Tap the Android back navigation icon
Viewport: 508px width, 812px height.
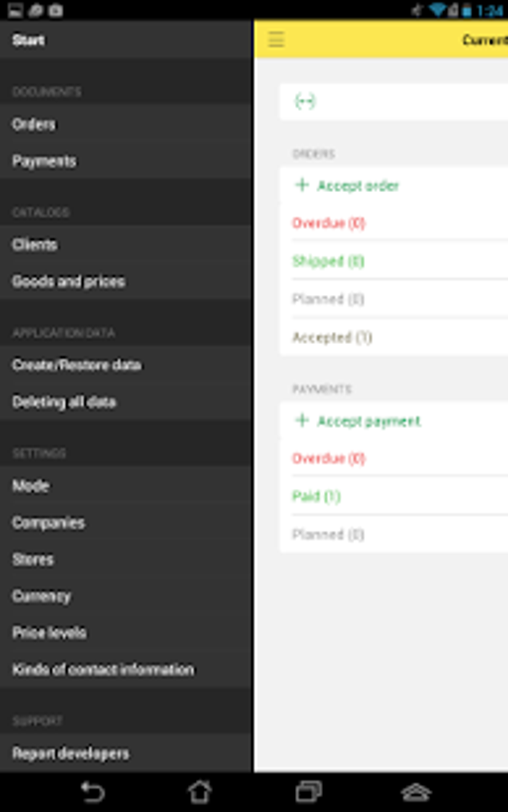coord(93,792)
